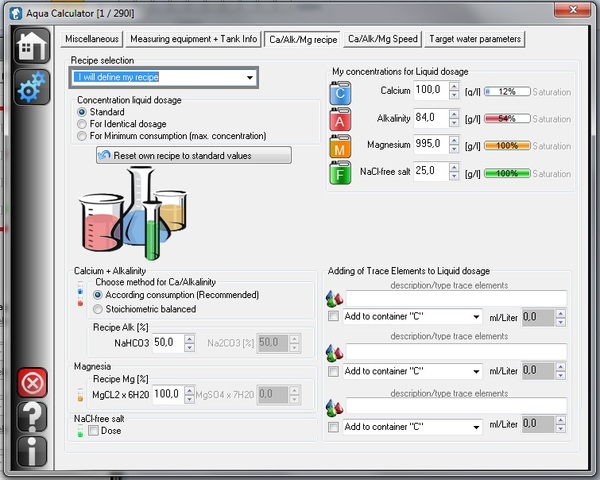This screenshot has height=480, width=600.
Task: Open the Miscellaneous tab
Action: pos(92,39)
